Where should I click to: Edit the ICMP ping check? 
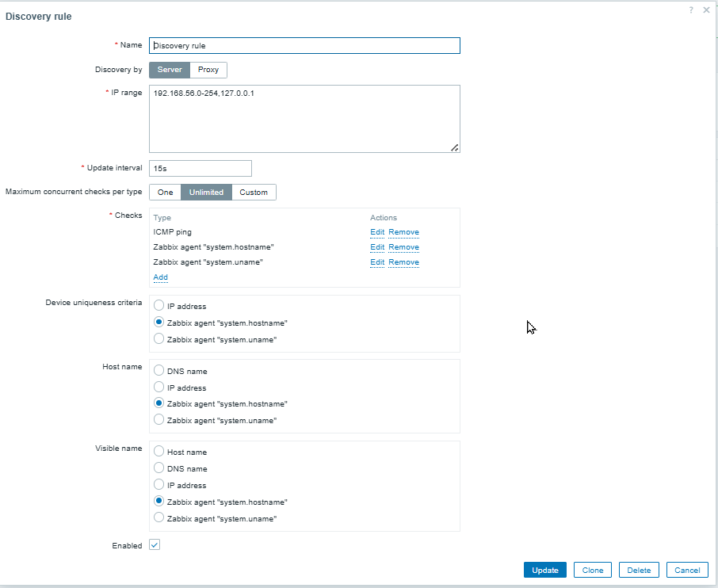tap(377, 232)
